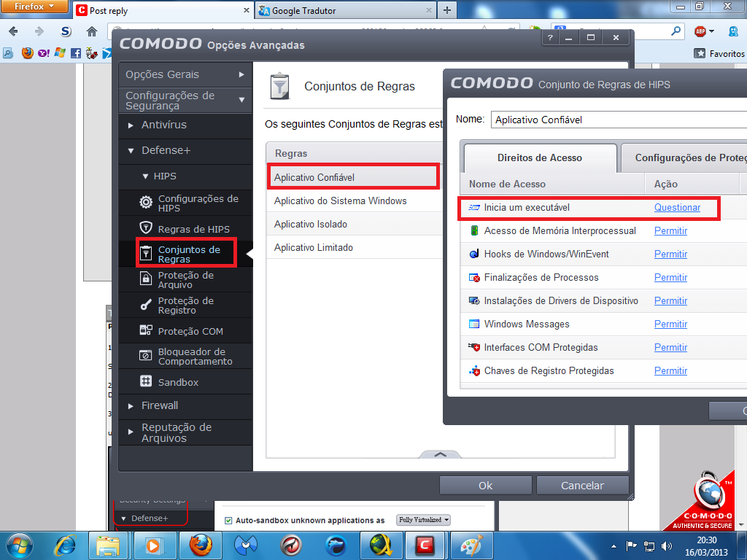Click Interfaces COM Protegidas icon
Image resolution: width=747 pixels, height=560 pixels.
pos(474,347)
